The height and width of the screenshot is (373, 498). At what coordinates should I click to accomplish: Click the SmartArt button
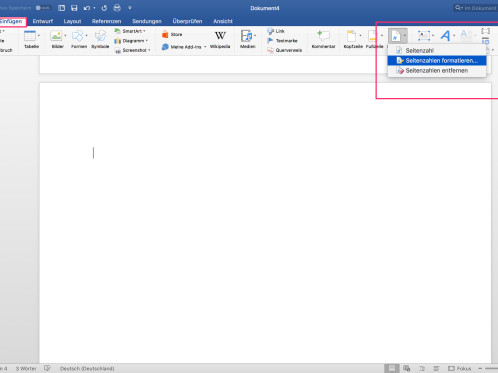[x=130, y=31]
